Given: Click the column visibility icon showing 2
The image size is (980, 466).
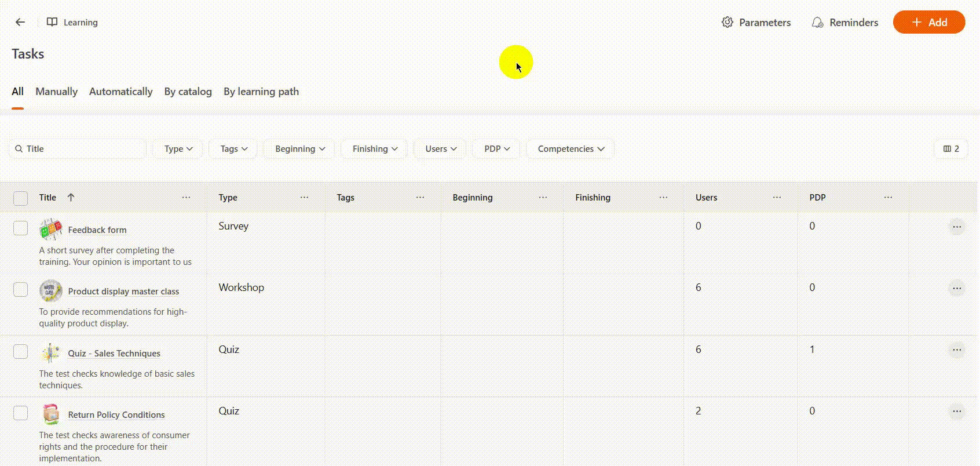Looking at the screenshot, I should 950,149.
